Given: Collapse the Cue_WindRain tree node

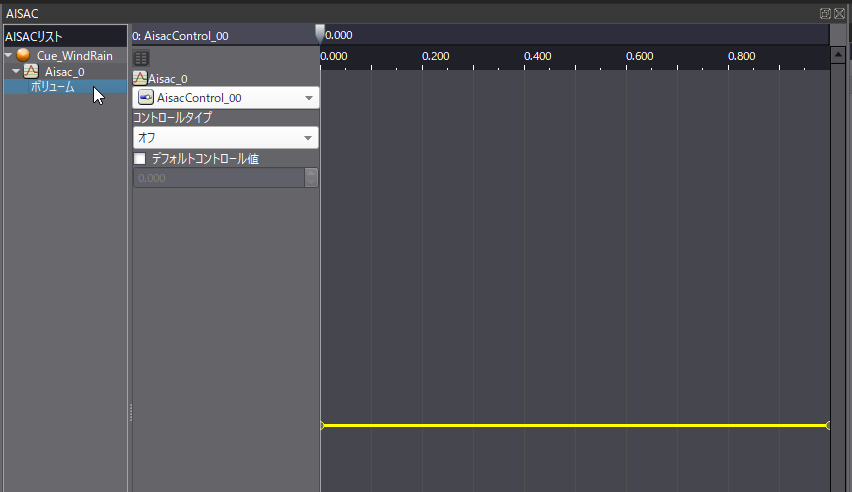Looking at the screenshot, I should click(8, 55).
